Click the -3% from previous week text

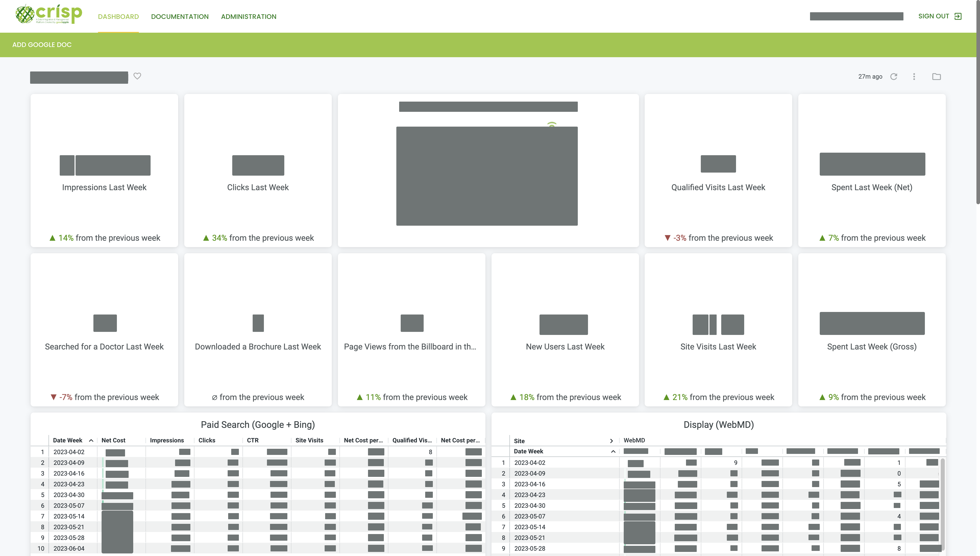(718, 237)
